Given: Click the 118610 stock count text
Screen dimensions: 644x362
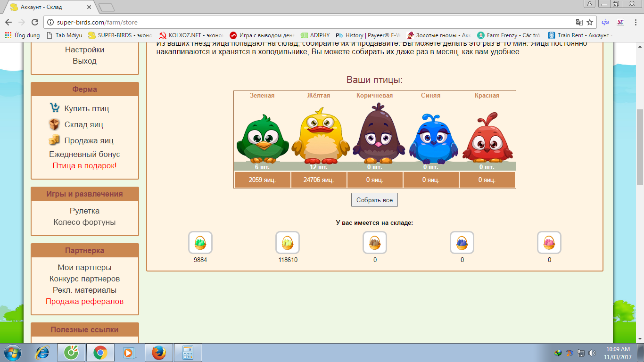Looking at the screenshot, I should (x=288, y=260).
